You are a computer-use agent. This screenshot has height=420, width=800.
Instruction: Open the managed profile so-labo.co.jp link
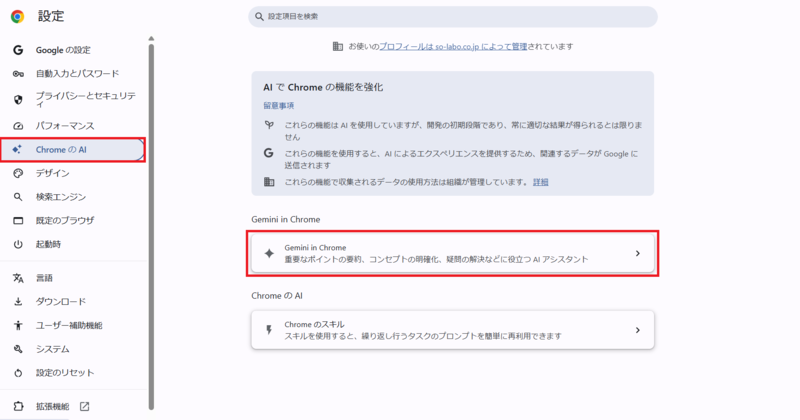pyautogui.click(x=453, y=46)
